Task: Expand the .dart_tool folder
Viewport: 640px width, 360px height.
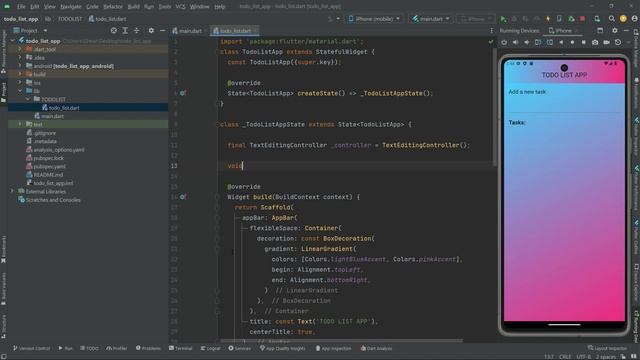Action: tap(20, 49)
